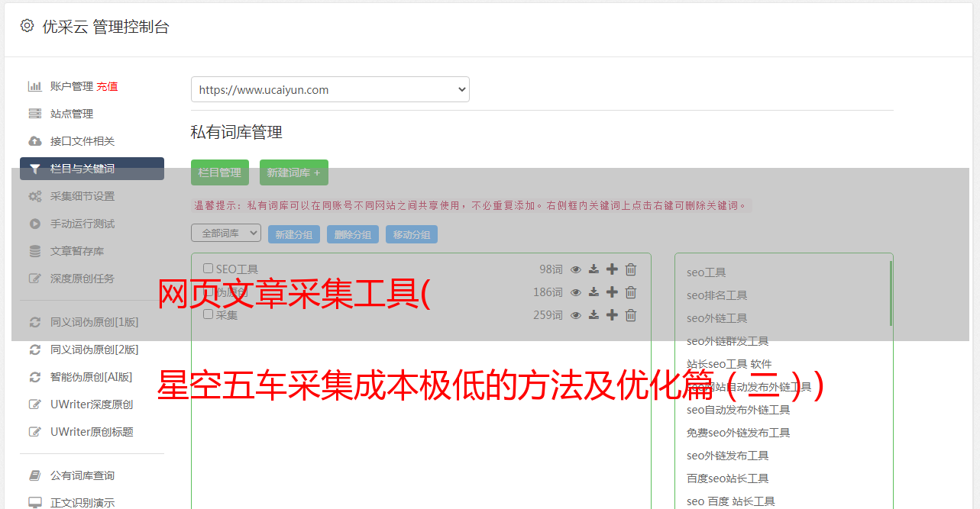
Task: Click the refresh icon for 同义词伪原创[1版]
Action: click(35, 322)
